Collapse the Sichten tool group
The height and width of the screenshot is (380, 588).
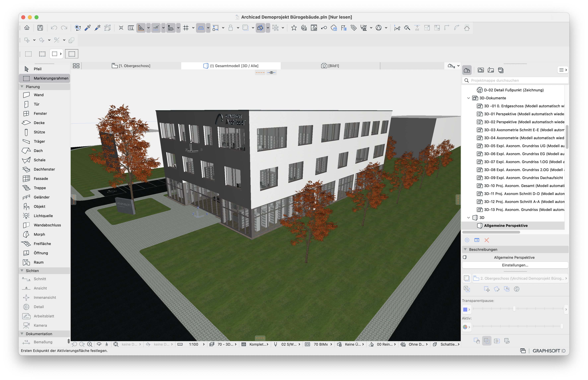coord(22,271)
